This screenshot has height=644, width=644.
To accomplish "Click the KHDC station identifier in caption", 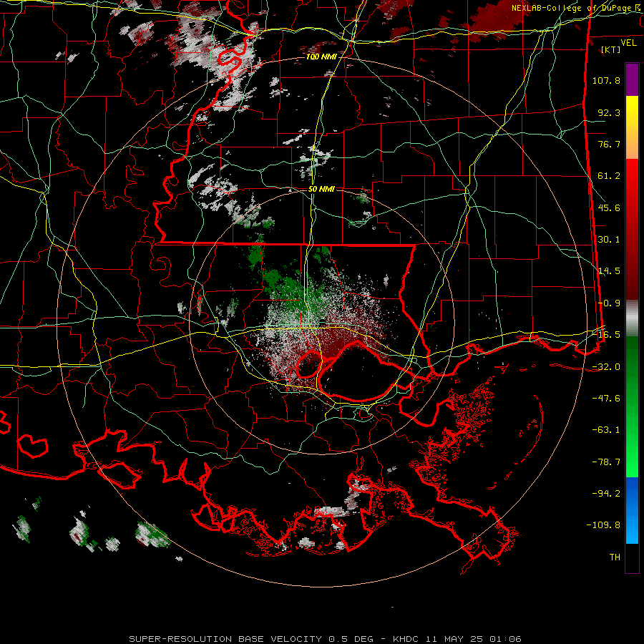I will click(x=407, y=639).
